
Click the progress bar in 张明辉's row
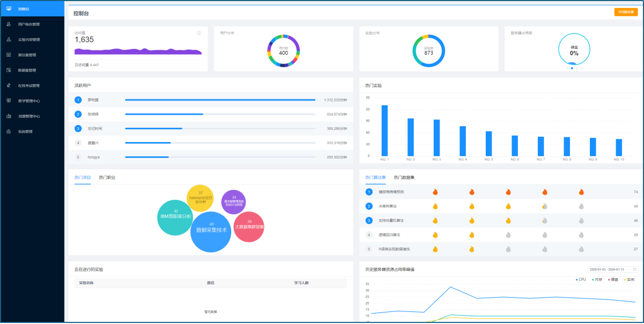pos(220,114)
